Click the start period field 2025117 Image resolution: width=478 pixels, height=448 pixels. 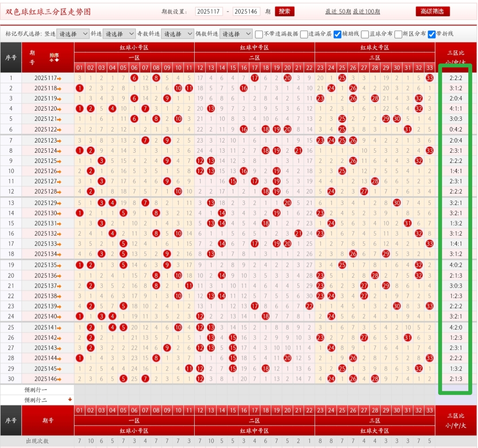point(209,12)
